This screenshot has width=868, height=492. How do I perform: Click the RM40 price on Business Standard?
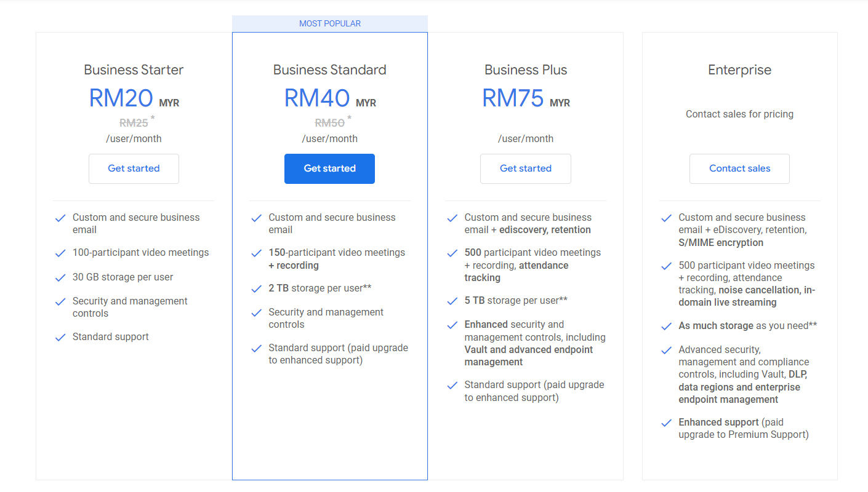pos(317,98)
